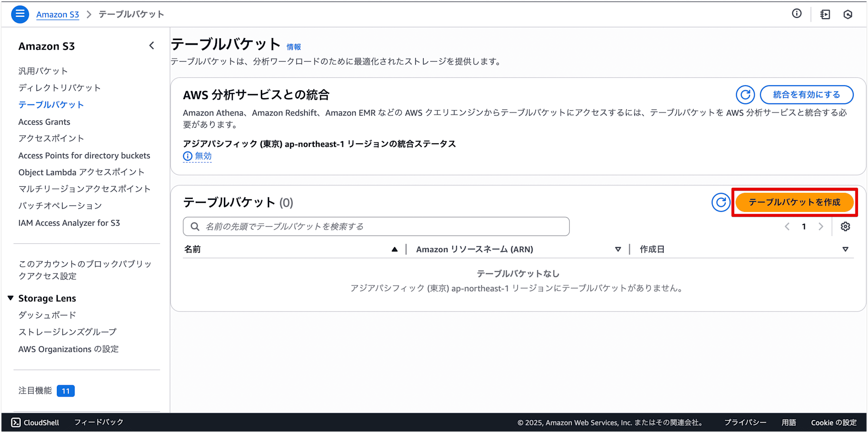Open the Amazon S3 breadcrumb link
Screen dimensions: 868x433
pos(58,14)
